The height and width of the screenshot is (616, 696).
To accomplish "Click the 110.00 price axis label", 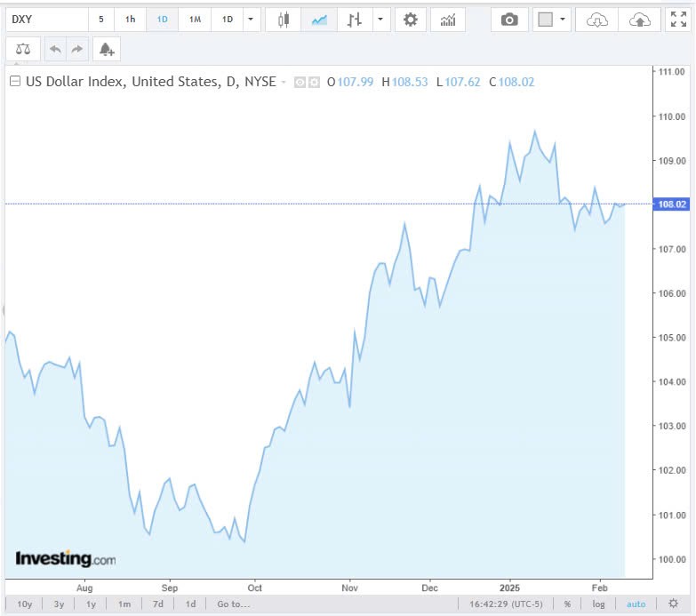I will 672,116.
